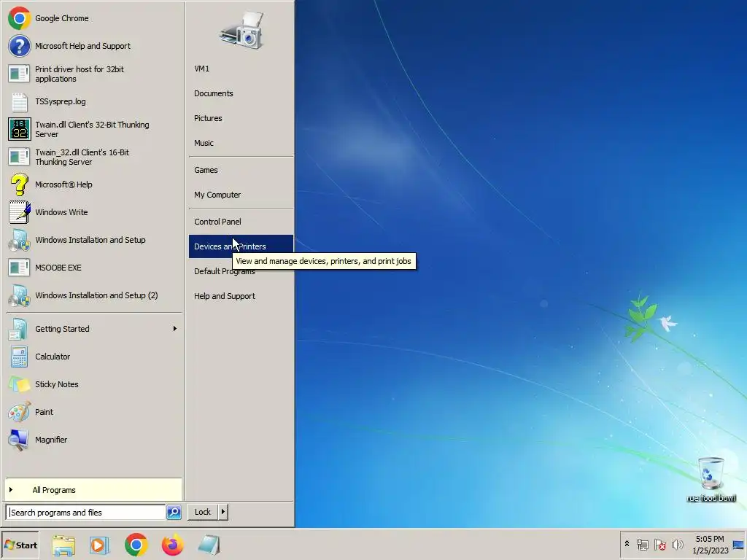The image size is (747, 560).
Task: Open Games from Start menu
Action: coord(241,170)
